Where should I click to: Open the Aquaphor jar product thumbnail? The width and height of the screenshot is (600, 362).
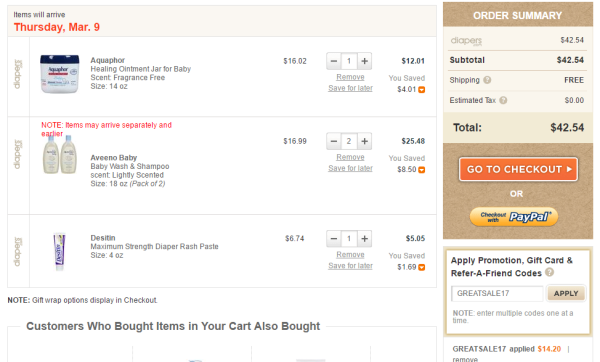(60, 73)
